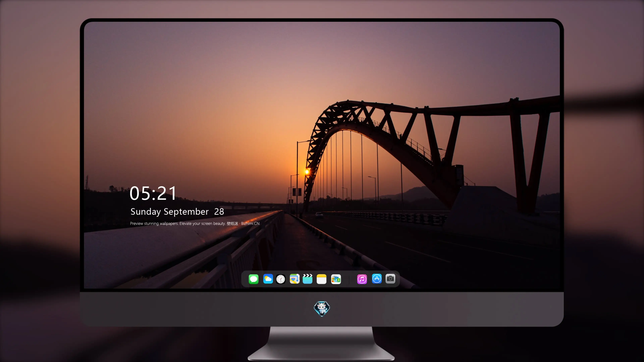This screenshot has height=362, width=644.
Task: Launch the Weather app from the dock
Action: tap(268, 279)
